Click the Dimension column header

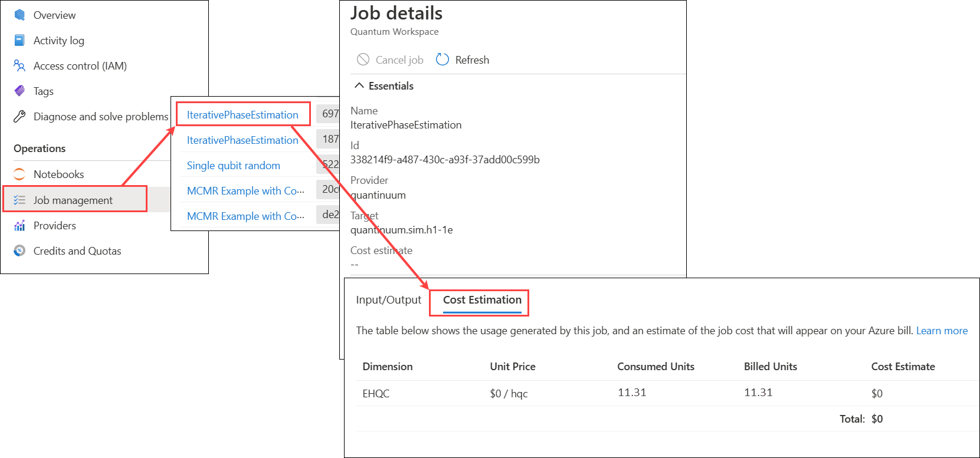click(x=388, y=367)
